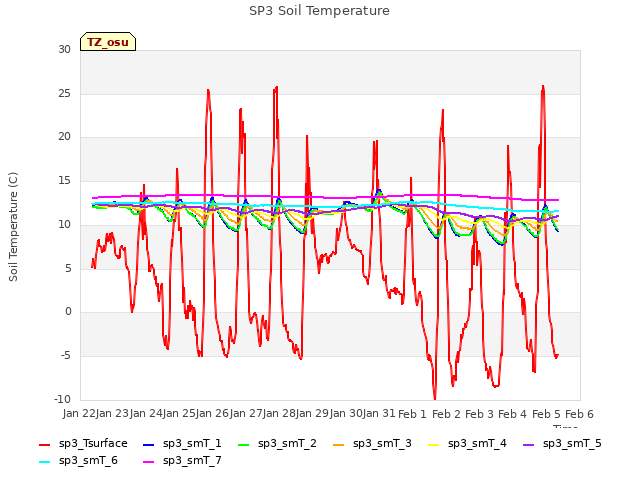
Task: Toggle sp3_smT_4 legend entry
Action: tap(467, 444)
